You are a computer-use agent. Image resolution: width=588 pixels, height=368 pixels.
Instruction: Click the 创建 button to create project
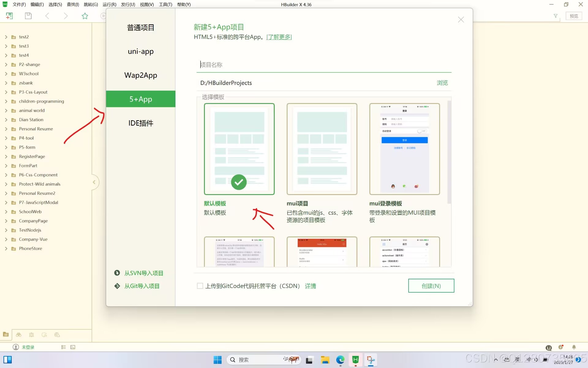click(x=431, y=285)
